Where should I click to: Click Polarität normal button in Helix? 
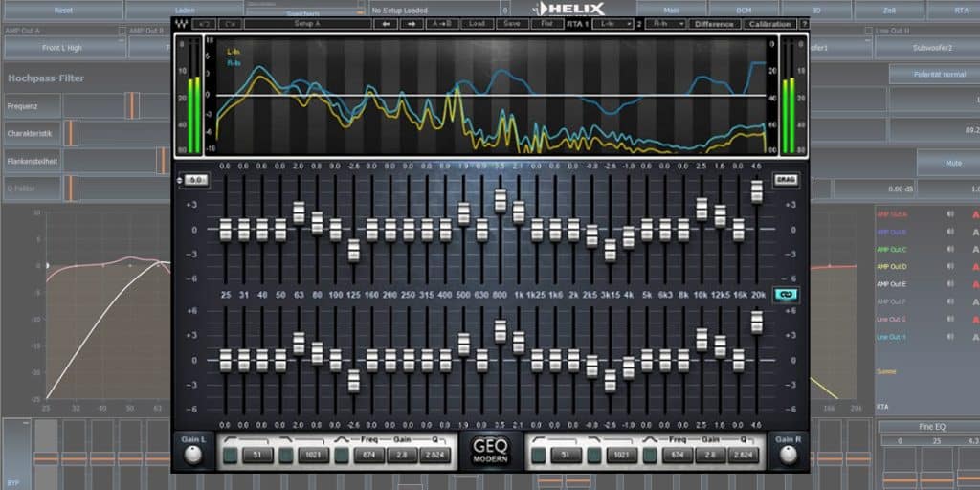934,74
